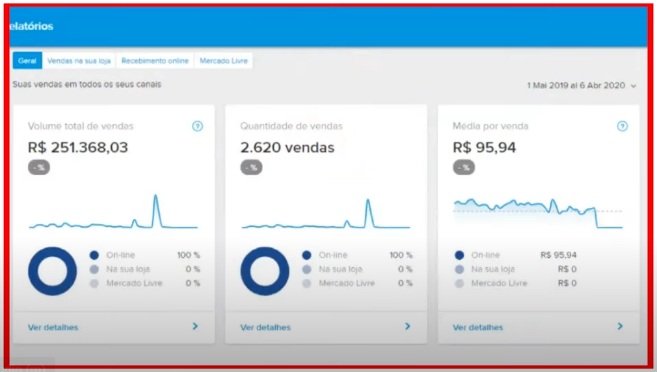657x372 pixels.
Task: Click the 2.620 vendas value
Action: pos(287,147)
